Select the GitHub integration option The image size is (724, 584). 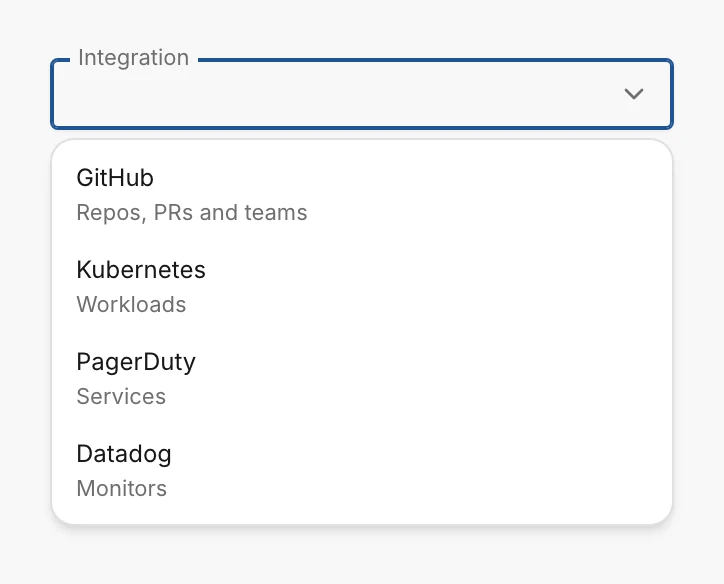pos(362,195)
